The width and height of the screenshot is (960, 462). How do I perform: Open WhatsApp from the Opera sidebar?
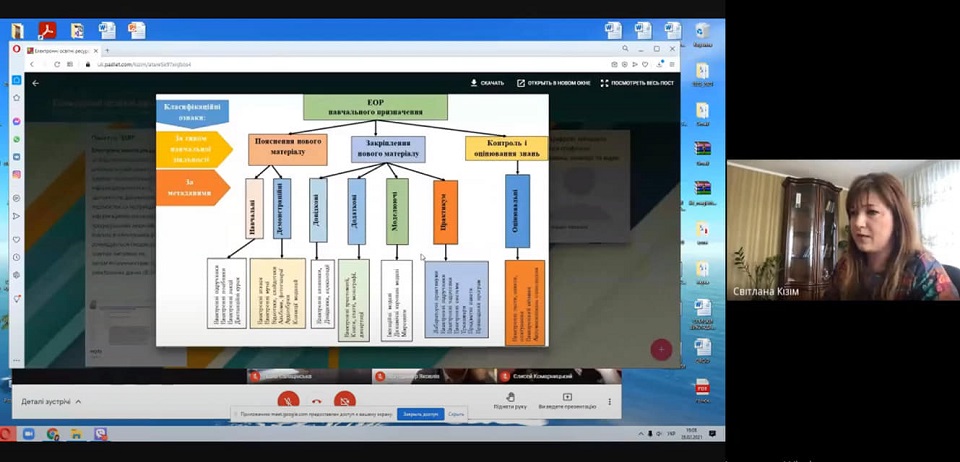click(17, 139)
